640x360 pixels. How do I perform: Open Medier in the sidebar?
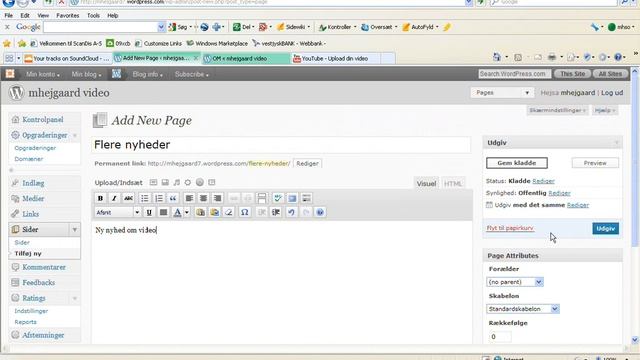pos(33,199)
